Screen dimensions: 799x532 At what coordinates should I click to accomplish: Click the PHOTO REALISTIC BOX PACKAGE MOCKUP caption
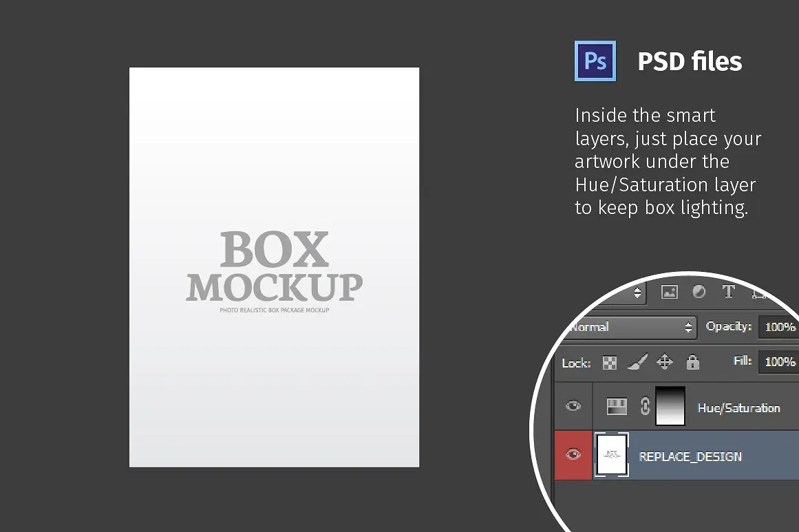274,310
